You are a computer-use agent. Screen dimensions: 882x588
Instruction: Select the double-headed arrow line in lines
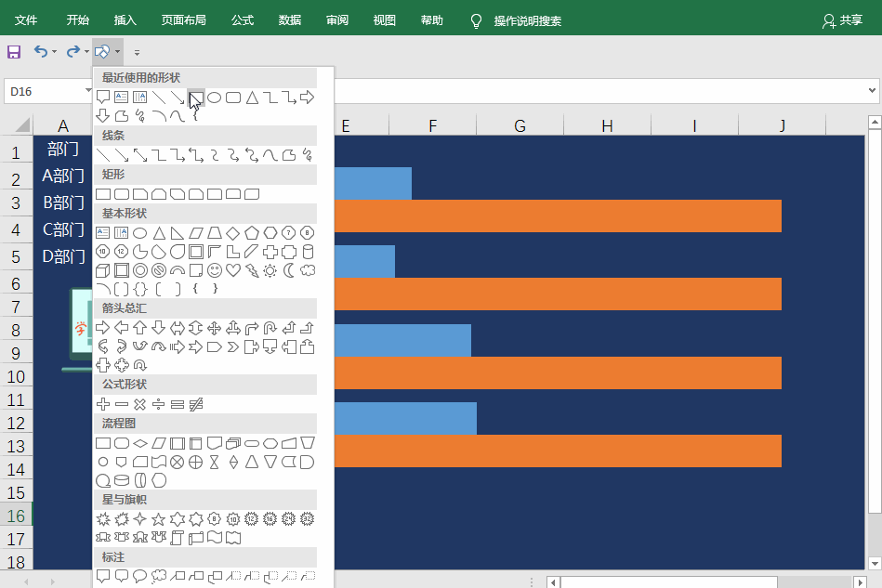pos(140,155)
